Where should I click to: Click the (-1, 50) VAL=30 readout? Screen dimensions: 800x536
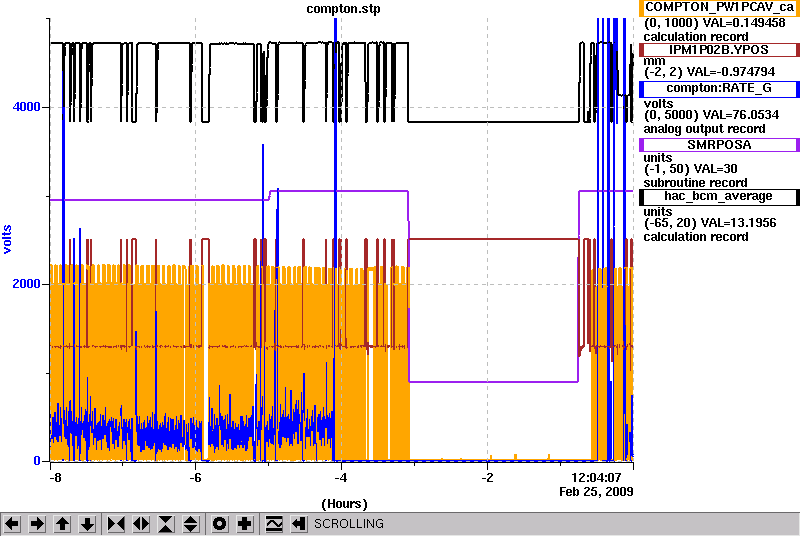coord(690,169)
